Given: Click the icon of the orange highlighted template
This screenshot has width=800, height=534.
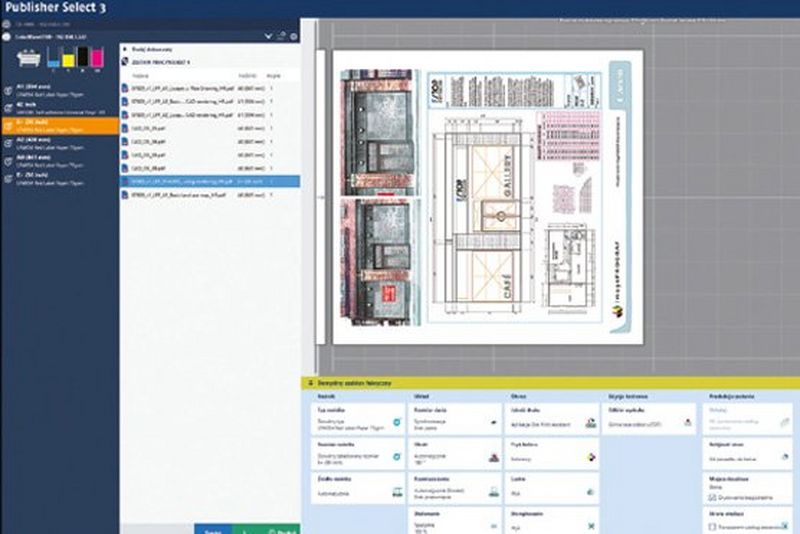Looking at the screenshot, I should click(8, 126).
